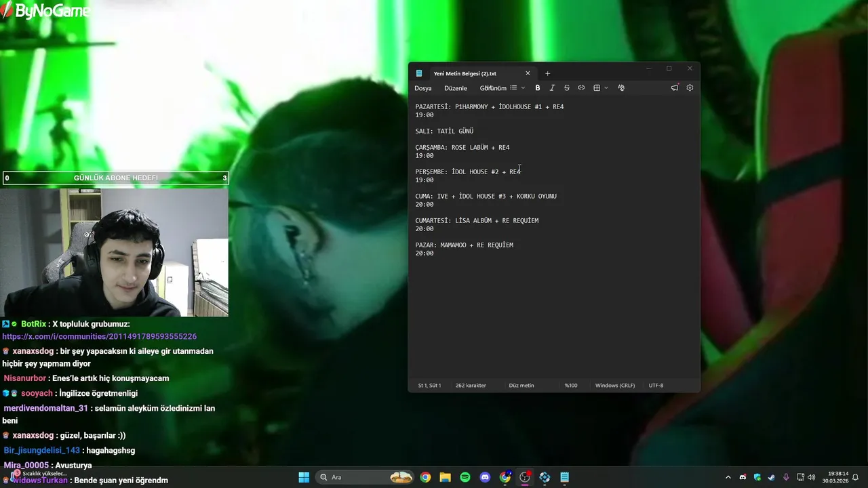The height and width of the screenshot is (488, 868).
Task: Click the clear formatting icon
Action: point(621,88)
